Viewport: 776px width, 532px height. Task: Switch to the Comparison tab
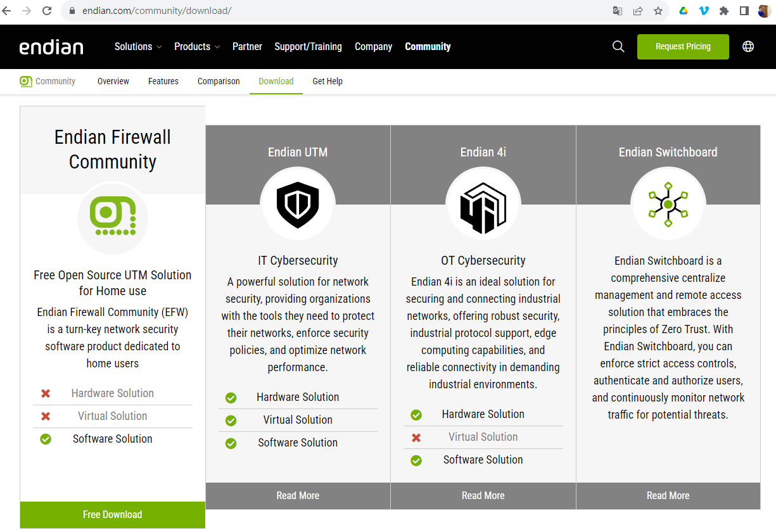219,81
